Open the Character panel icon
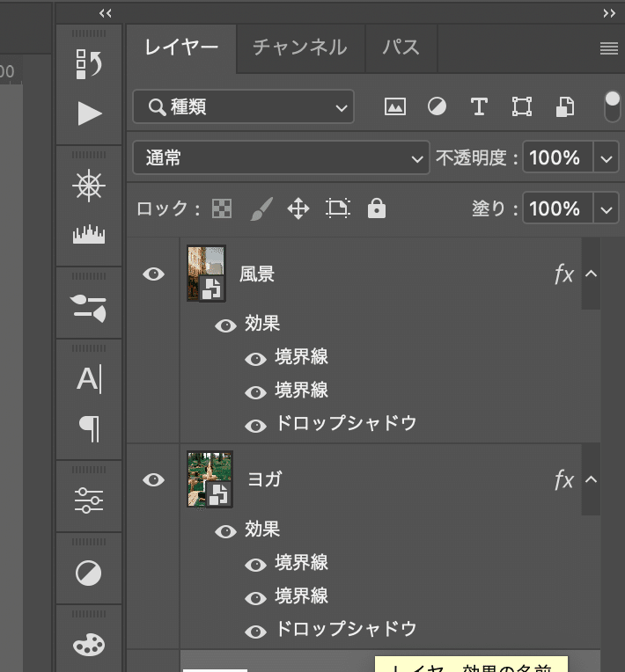Image resolution: width=625 pixels, height=672 pixels. [89, 379]
